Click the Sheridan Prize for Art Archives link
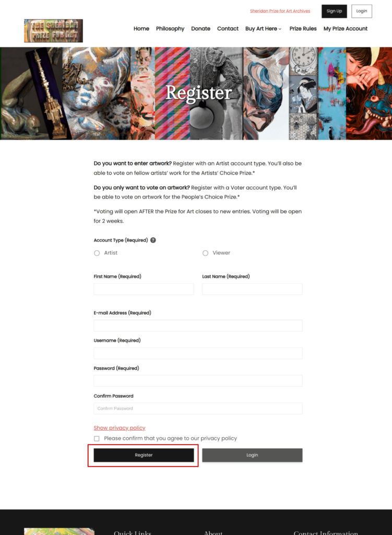Image resolution: width=392 pixels, height=535 pixels. pyautogui.click(x=280, y=11)
